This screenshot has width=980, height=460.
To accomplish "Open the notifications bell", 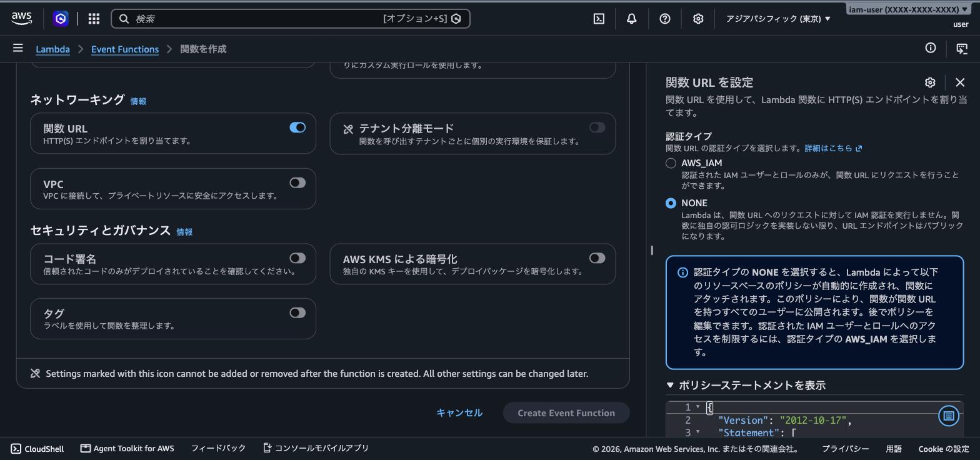I will click(x=632, y=19).
